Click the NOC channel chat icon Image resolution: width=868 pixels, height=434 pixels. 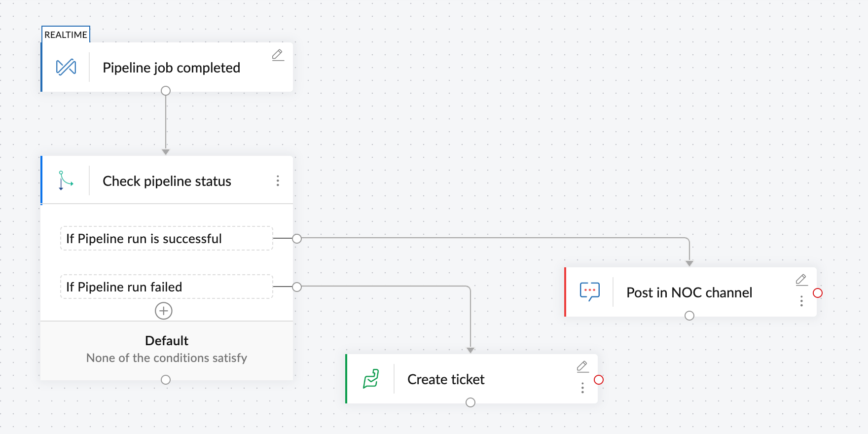click(590, 292)
